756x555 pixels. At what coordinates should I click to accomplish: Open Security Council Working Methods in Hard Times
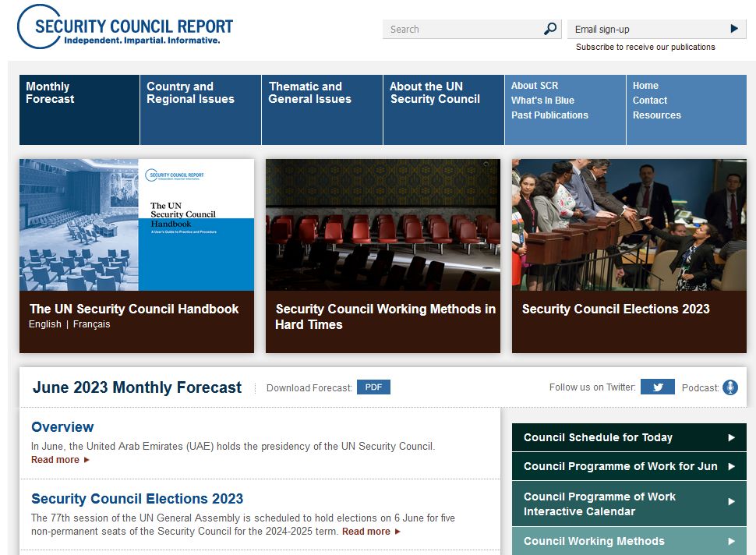(x=385, y=316)
